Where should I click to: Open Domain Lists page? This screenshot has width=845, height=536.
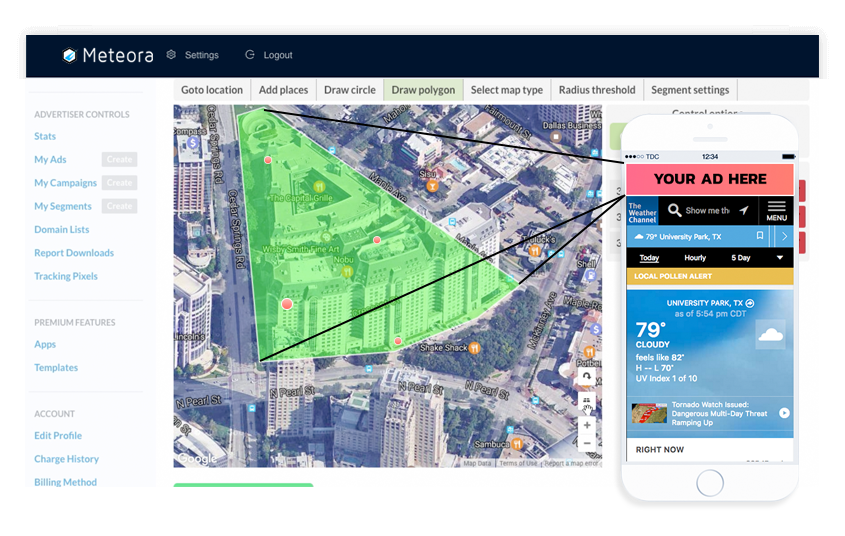point(61,229)
